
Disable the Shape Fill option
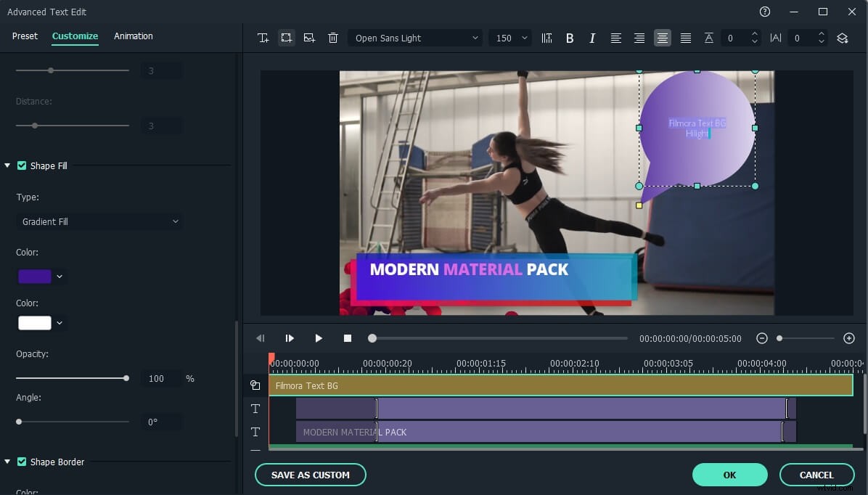point(22,165)
